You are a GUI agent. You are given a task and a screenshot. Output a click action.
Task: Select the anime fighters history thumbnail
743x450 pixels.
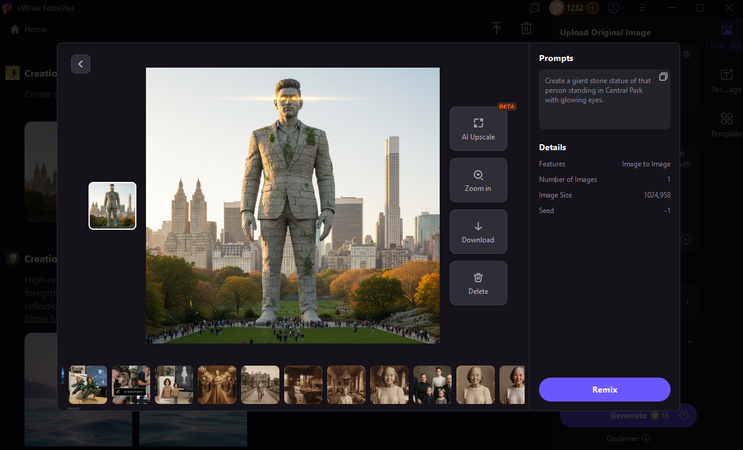88,385
